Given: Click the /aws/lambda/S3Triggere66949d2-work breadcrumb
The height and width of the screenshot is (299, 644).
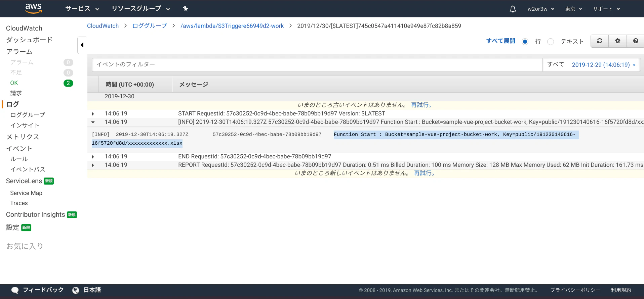Looking at the screenshot, I should [232, 26].
